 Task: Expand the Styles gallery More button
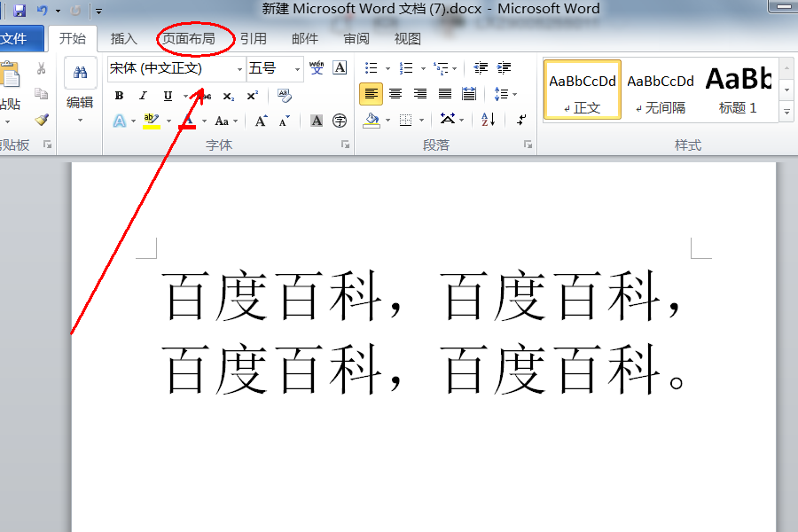[786, 112]
